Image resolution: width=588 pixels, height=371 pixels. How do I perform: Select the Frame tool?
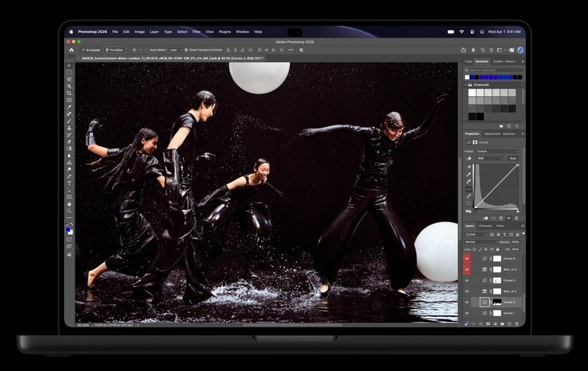coord(69,100)
